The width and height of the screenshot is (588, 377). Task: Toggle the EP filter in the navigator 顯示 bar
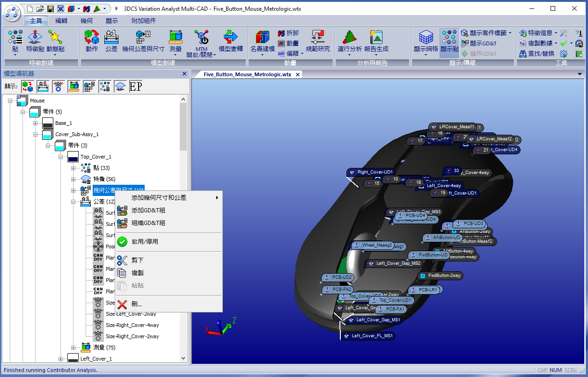(136, 87)
